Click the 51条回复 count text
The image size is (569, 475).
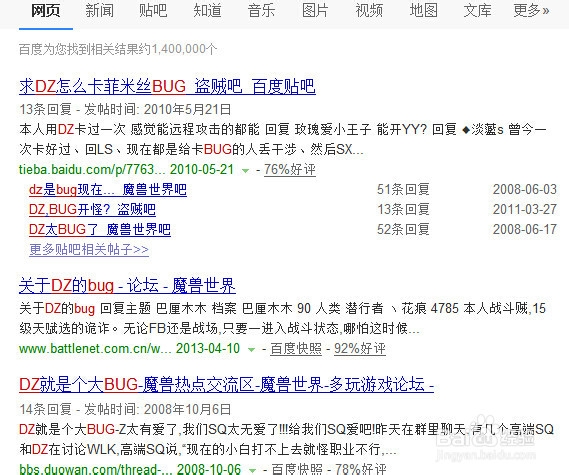click(x=403, y=189)
